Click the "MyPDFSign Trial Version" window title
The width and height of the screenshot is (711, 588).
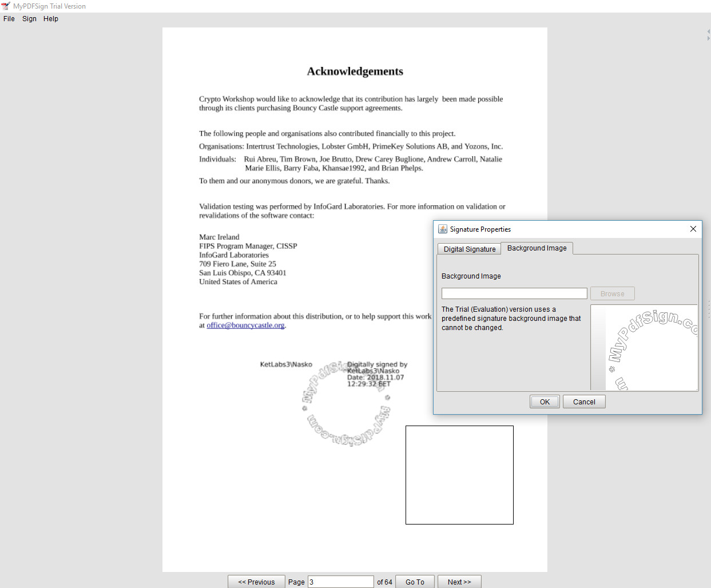[49, 6]
